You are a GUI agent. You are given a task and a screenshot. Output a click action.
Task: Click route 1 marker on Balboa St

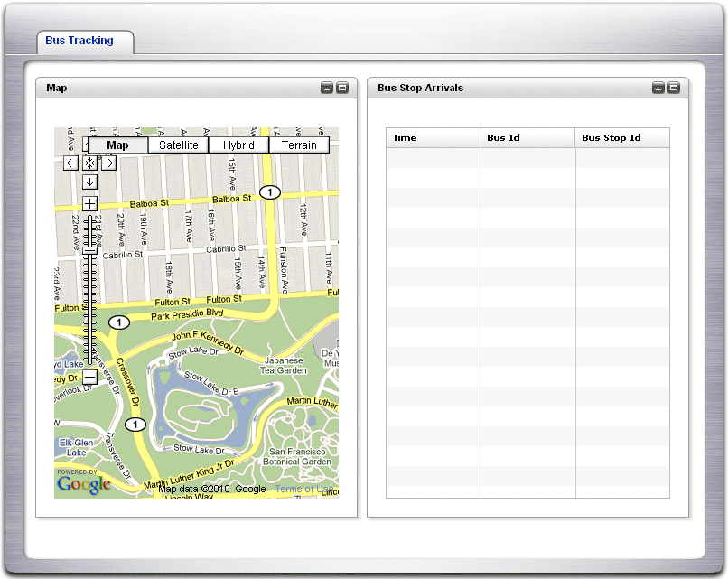click(270, 191)
